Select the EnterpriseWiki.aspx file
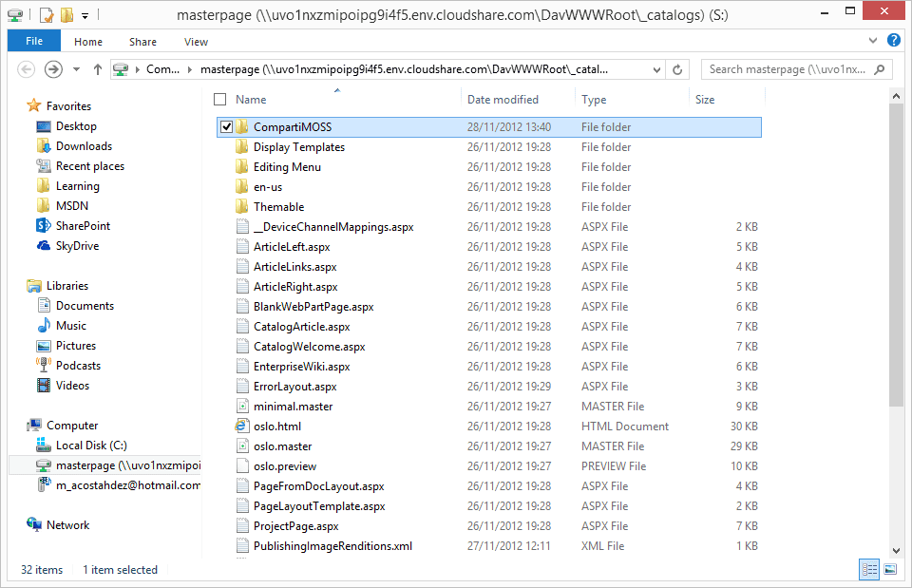 point(302,367)
